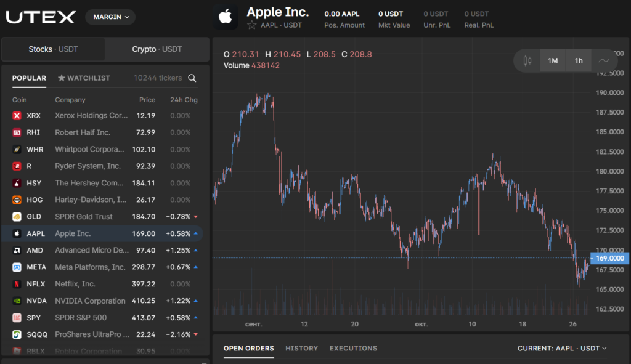631x364 pixels.
Task: Click the Unr. PnL value
Action: (436, 14)
